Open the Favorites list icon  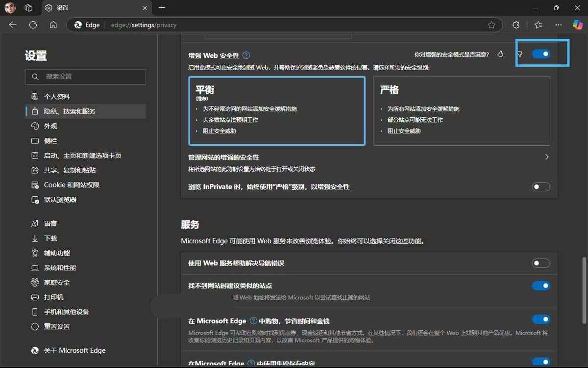539,25
